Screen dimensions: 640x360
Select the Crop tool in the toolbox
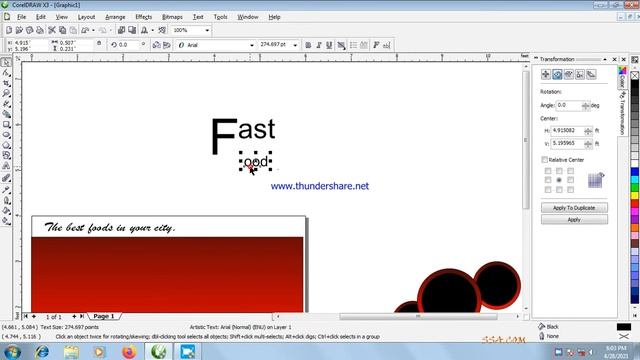pos(6,83)
